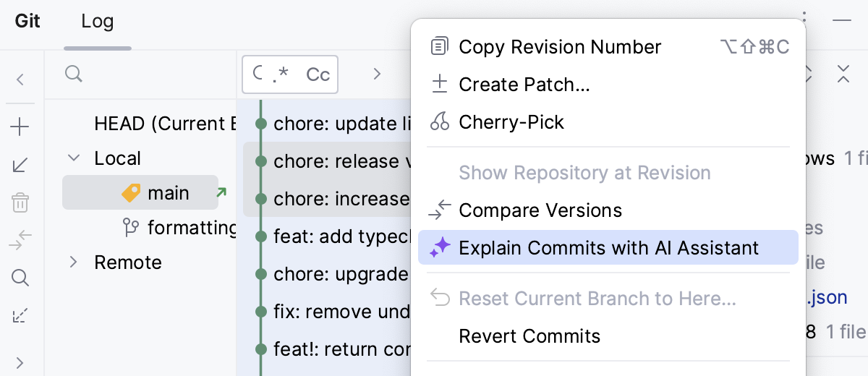Click the green outgoing arrow next to main
Viewport: 868px width, 376px height.
point(221,192)
